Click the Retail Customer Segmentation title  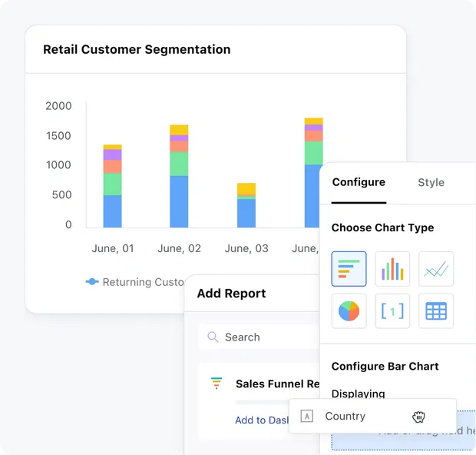137,49
